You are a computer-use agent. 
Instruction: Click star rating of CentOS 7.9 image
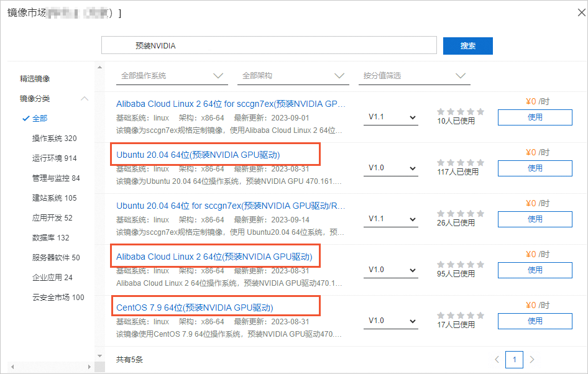point(460,316)
